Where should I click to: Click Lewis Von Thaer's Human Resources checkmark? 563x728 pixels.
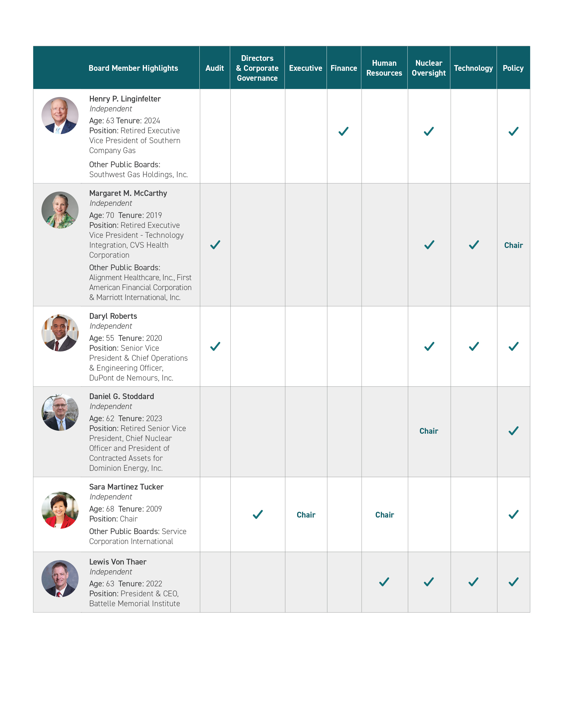coord(384,582)
